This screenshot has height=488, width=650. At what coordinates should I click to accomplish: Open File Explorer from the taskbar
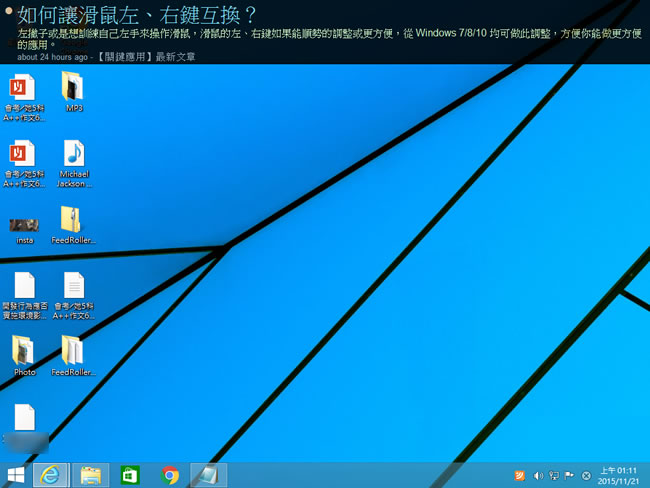point(90,474)
